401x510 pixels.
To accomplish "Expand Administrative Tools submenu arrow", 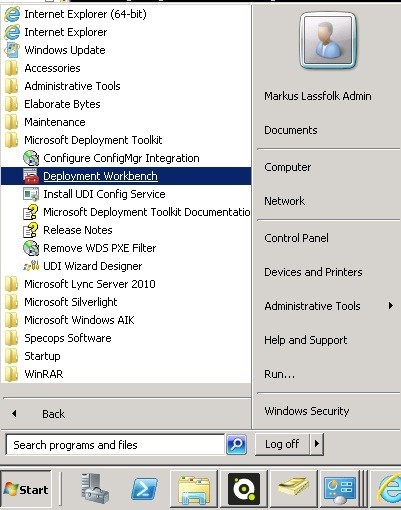I will pyautogui.click(x=391, y=305).
